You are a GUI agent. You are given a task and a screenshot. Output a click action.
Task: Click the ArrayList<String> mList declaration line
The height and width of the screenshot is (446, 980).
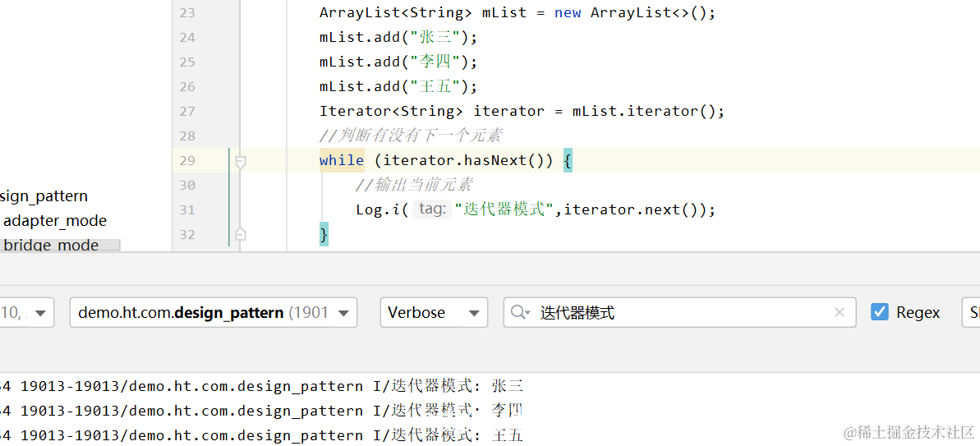pos(517,13)
